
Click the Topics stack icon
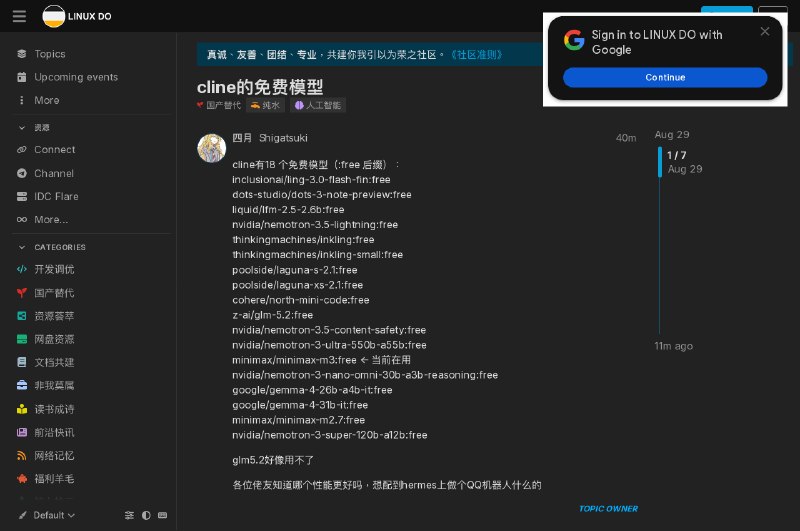point(21,54)
